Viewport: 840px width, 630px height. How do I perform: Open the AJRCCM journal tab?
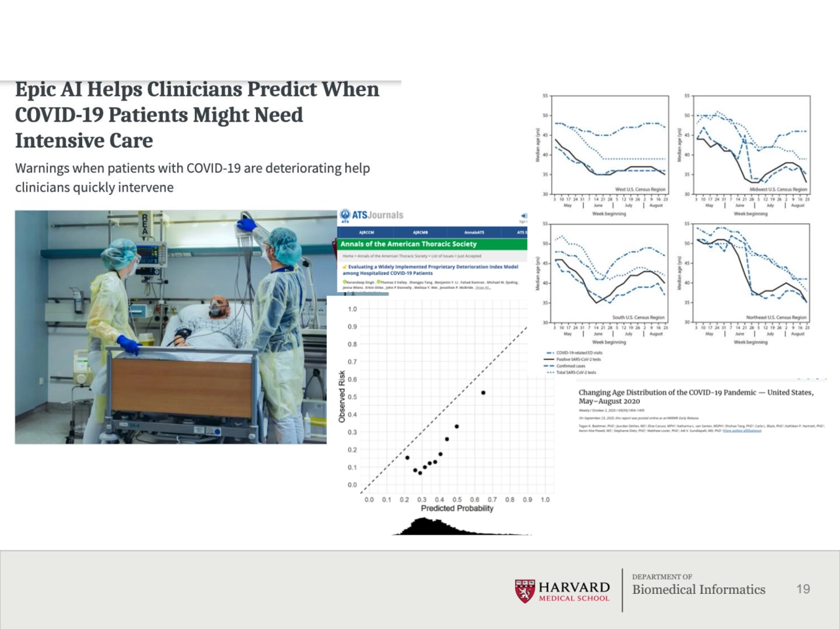[367, 232]
